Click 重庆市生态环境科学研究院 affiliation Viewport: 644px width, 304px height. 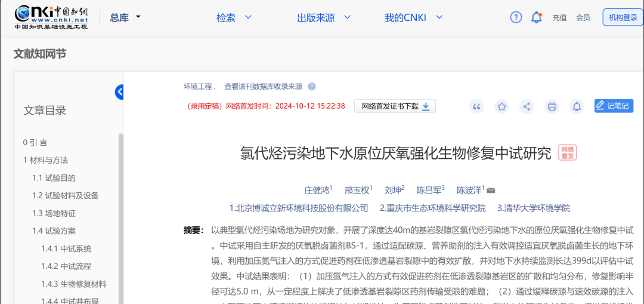[x=432, y=208]
